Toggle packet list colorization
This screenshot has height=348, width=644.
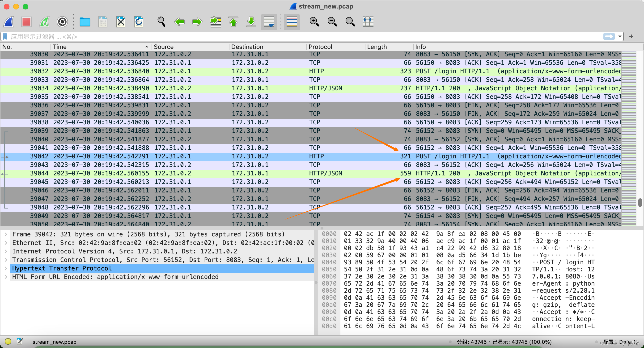pyautogui.click(x=292, y=22)
